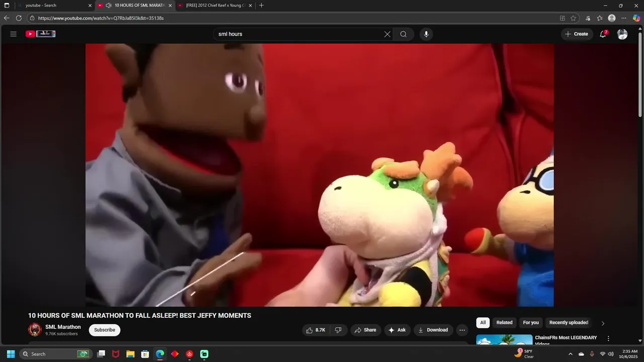Open Task View on the taskbar
The image size is (644, 362).
click(x=101, y=354)
